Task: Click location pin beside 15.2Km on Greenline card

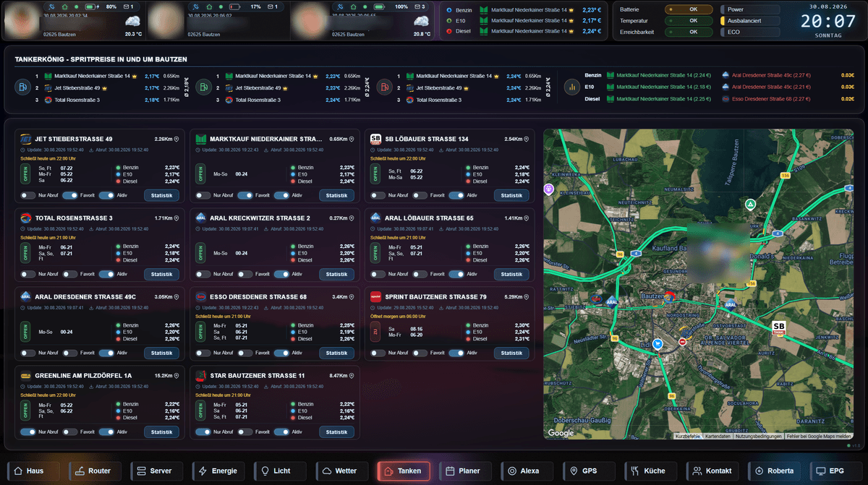Action: 176,376
